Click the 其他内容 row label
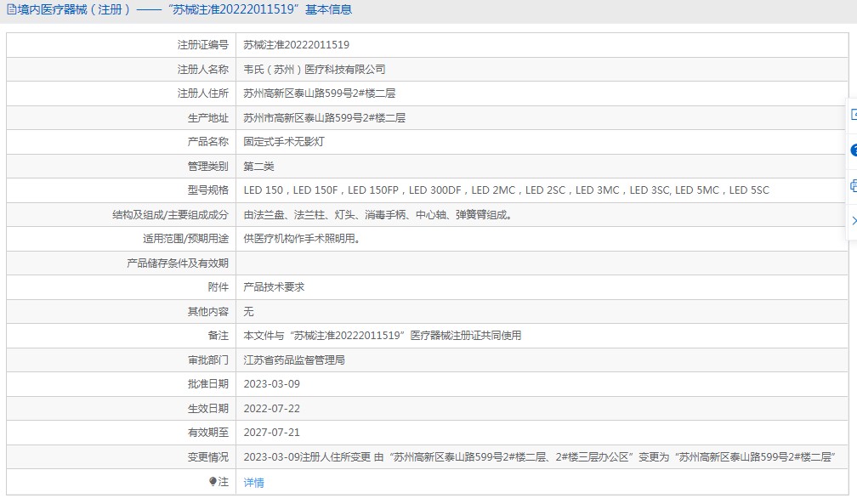Screen dimensions: 857x504 (x=207, y=312)
